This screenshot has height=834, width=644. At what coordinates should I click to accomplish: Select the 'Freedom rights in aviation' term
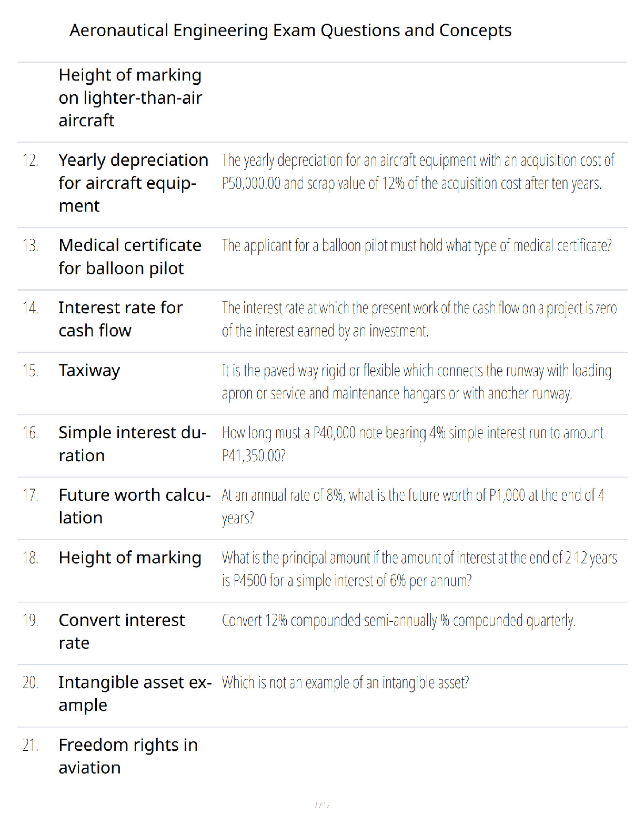(128, 756)
